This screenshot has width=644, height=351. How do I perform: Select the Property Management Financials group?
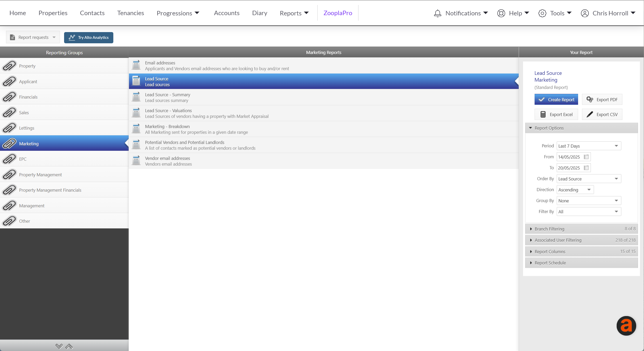coord(64,190)
